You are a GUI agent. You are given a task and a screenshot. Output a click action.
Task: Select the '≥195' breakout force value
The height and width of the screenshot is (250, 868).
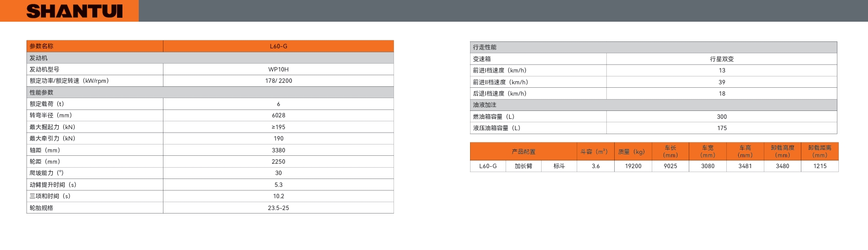click(x=278, y=127)
